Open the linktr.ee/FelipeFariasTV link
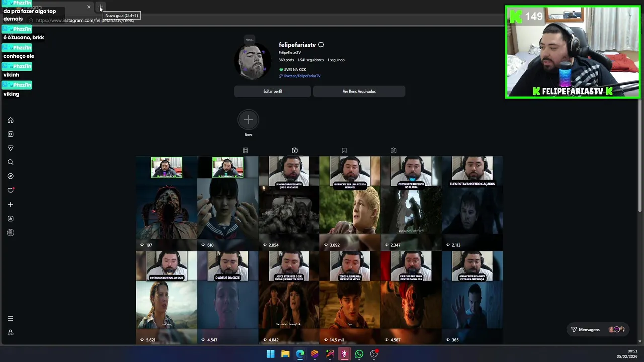644x362 pixels. point(302,76)
